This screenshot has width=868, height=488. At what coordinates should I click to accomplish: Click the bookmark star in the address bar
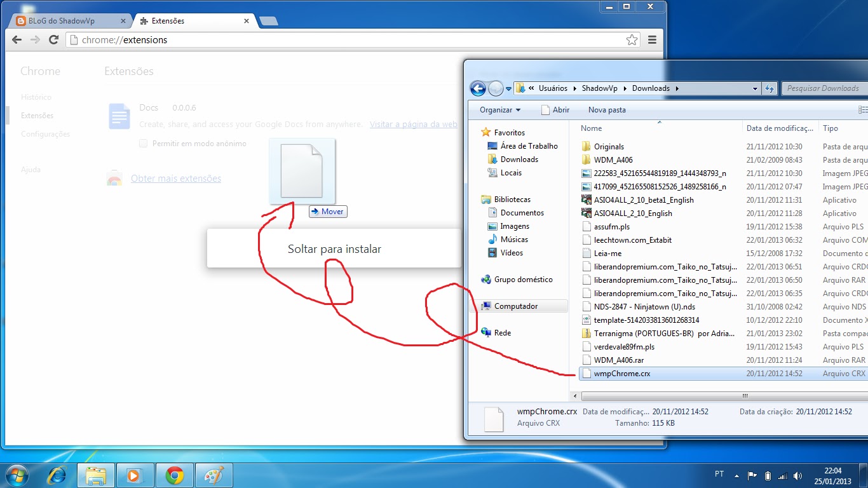[632, 39]
